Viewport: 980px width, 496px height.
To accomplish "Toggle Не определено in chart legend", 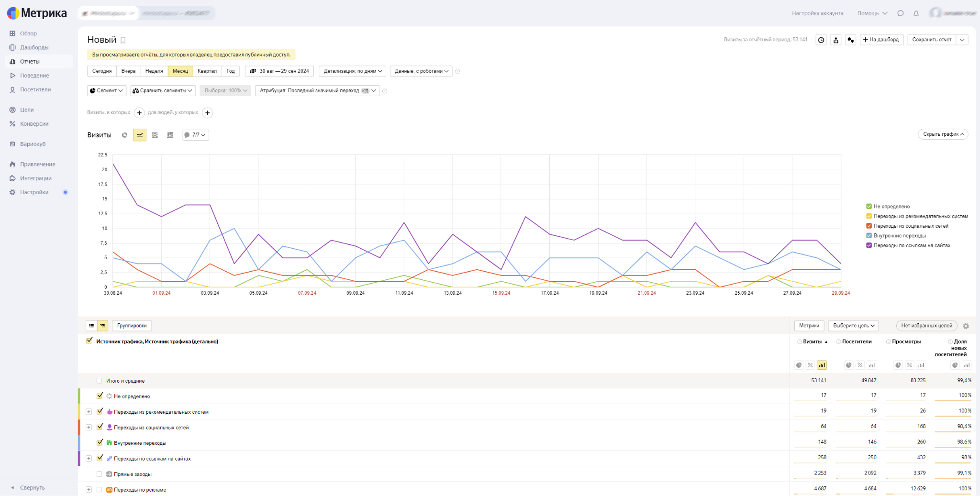I will coord(869,207).
